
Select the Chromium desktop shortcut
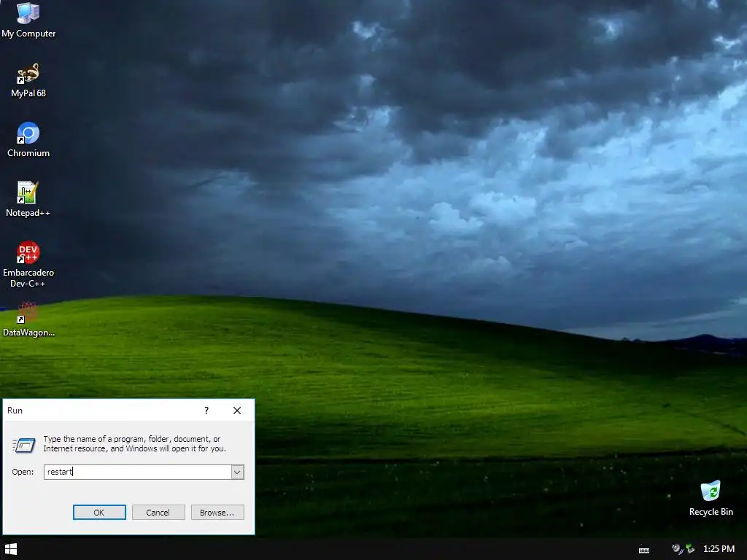click(28, 139)
